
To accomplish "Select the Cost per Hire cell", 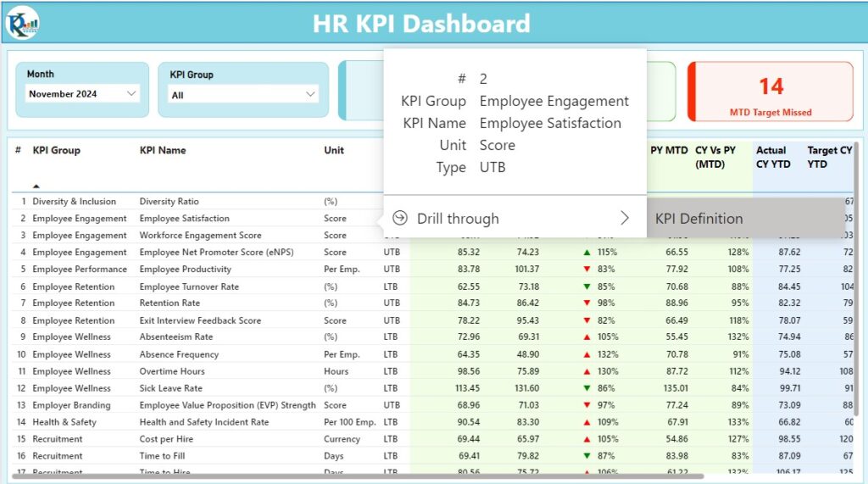I will click(166, 439).
